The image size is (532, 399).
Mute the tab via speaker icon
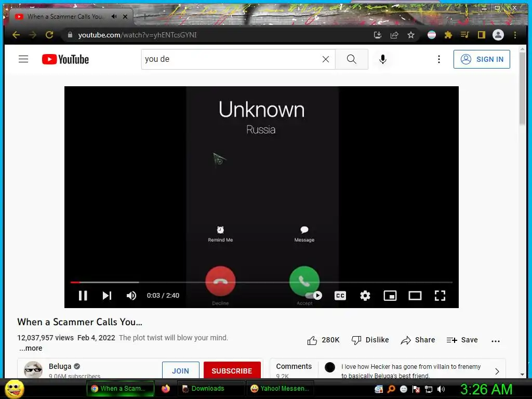pyautogui.click(x=114, y=16)
